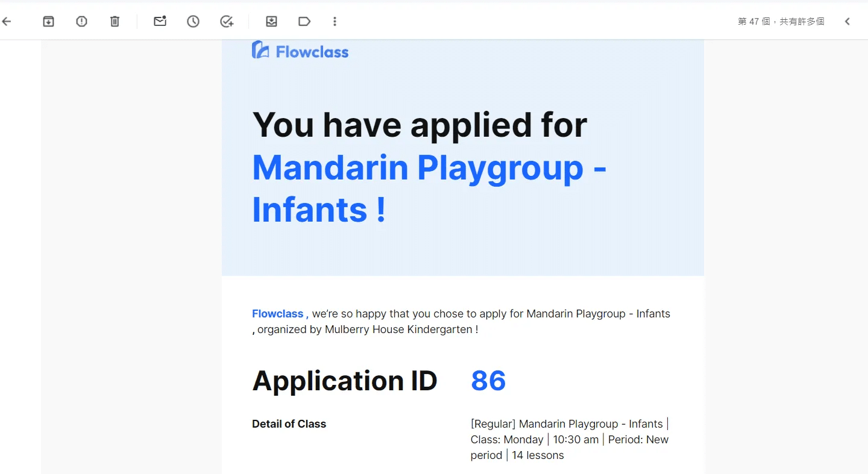
Task: Add this email to Tasks
Action: (x=227, y=22)
